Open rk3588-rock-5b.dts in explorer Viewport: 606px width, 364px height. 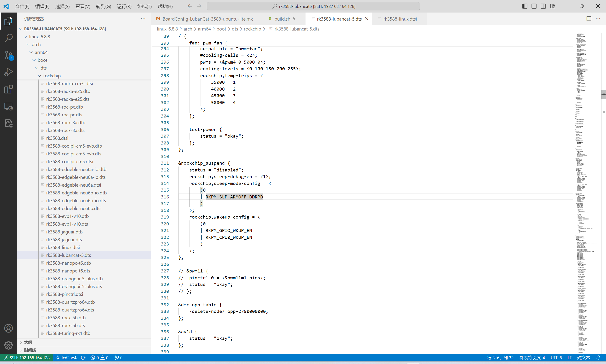pyautogui.click(x=66, y=325)
